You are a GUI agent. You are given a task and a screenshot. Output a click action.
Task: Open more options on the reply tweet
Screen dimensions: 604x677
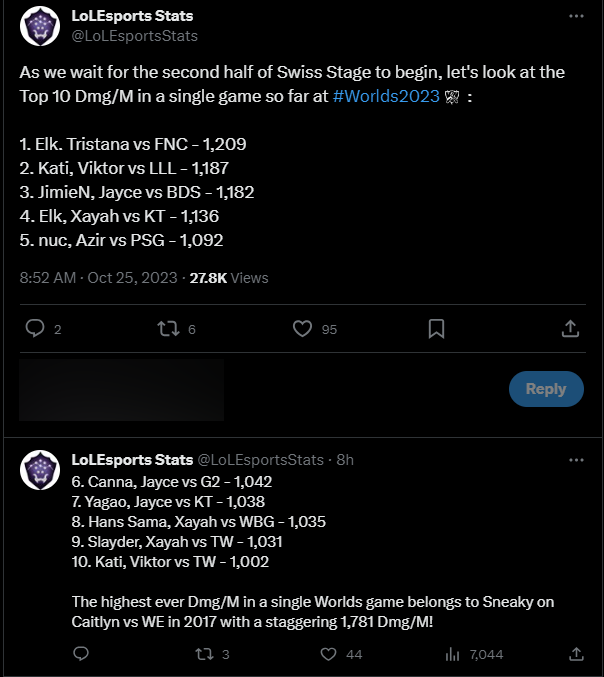tap(576, 460)
